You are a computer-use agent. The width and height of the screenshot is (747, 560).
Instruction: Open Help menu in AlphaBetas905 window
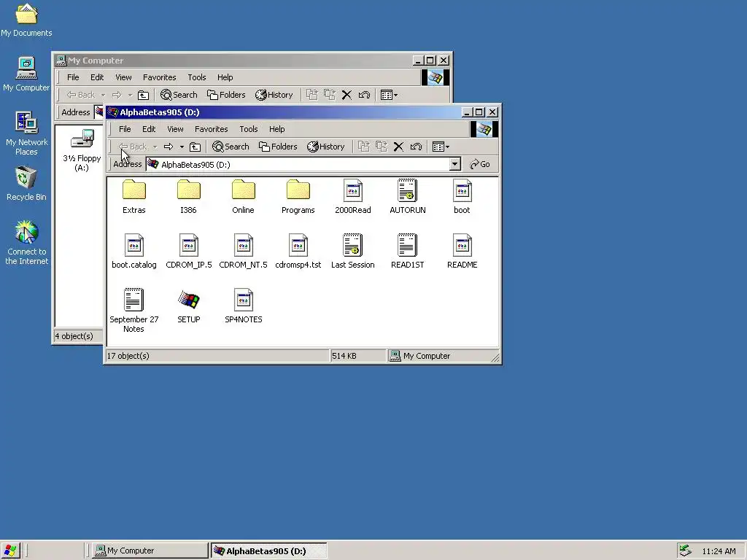(x=276, y=129)
